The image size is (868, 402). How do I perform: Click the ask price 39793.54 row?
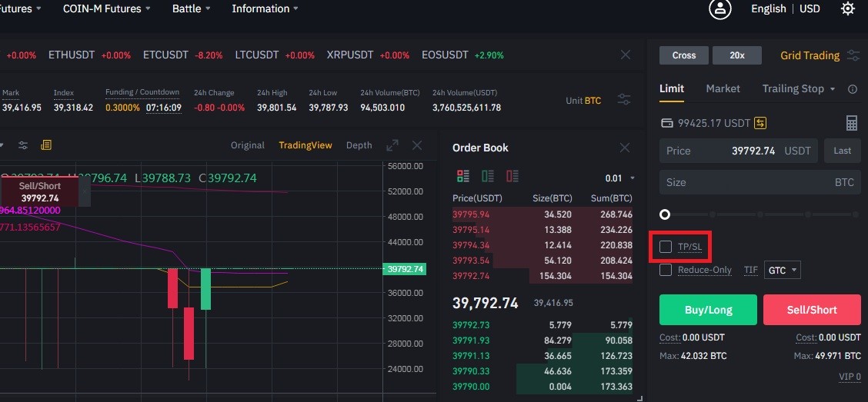[x=542, y=261]
